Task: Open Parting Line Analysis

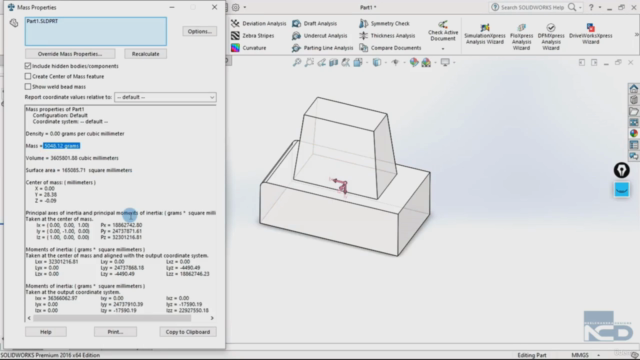Action: (x=322, y=48)
